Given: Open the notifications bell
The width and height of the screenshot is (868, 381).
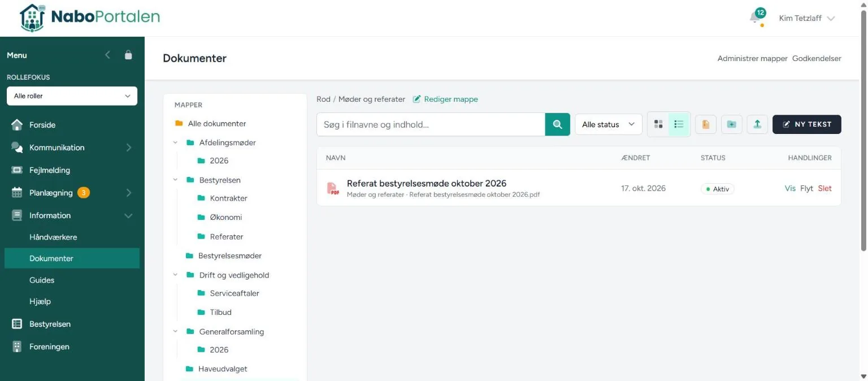Looking at the screenshot, I should (x=755, y=18).
